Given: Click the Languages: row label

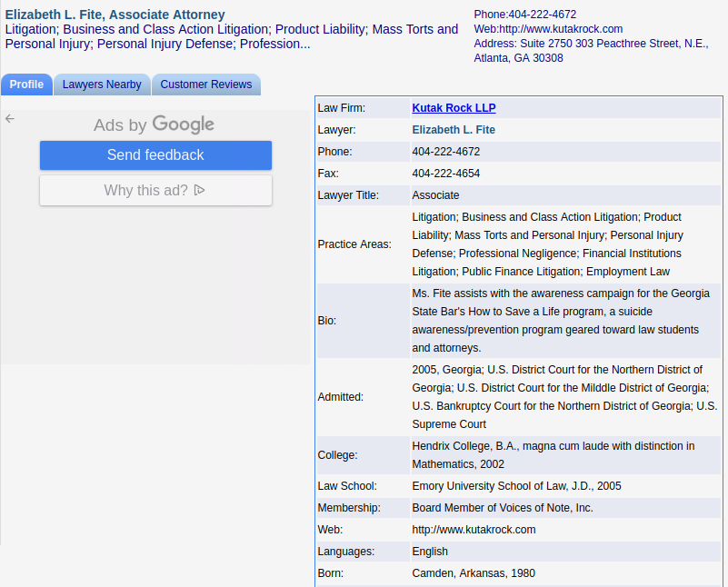Looking at the screenshot, I should click(346, 552).
